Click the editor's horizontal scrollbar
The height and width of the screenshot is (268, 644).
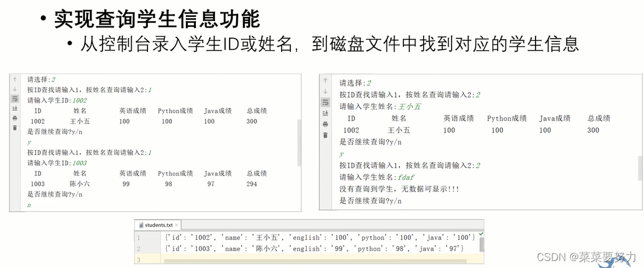315,261
